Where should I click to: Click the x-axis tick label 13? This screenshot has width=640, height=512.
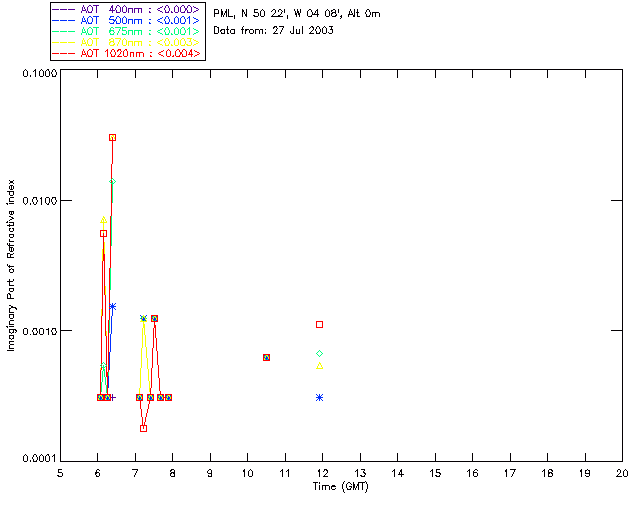360,474
